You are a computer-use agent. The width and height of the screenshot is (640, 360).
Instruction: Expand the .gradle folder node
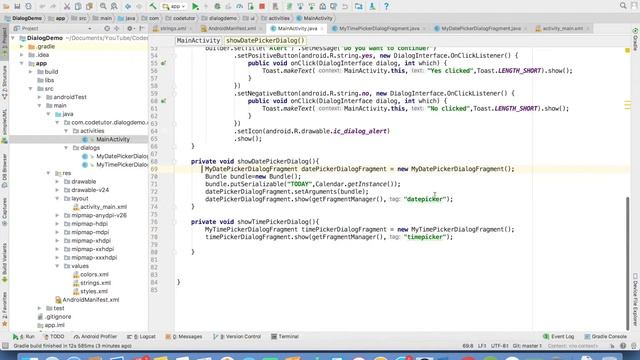[22, 47]
